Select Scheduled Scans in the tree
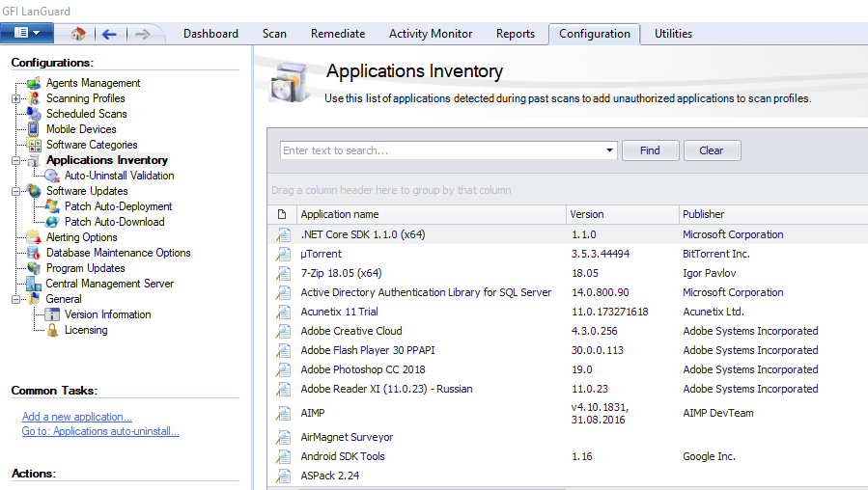Image resolution: width=868 pixels, height=490 pixels. tap(86, 114)
